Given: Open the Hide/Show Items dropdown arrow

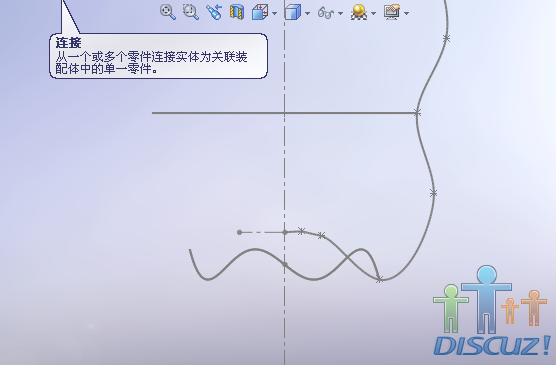Looking at the screenshot, I should coord(340,13).
